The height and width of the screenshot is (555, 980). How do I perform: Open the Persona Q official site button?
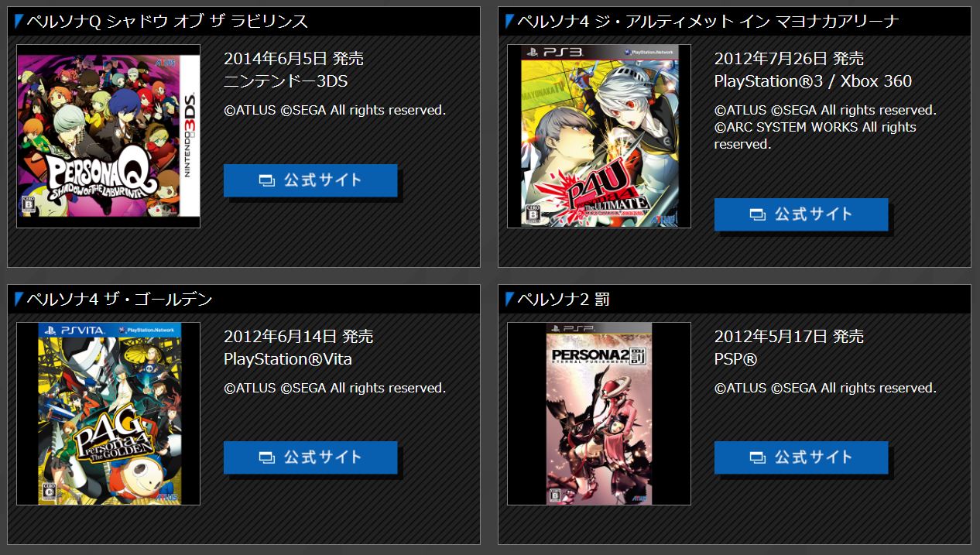click(x=310, y=180)
